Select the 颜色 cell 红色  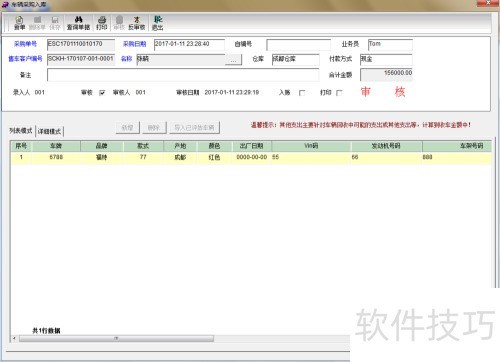(214, 157)
